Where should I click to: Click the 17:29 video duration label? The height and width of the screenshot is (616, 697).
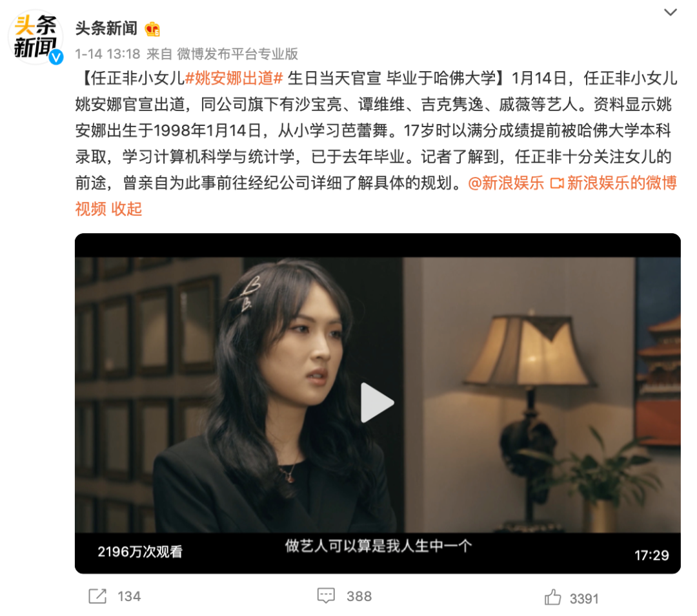pyautogui.click(x=651, y=555)
